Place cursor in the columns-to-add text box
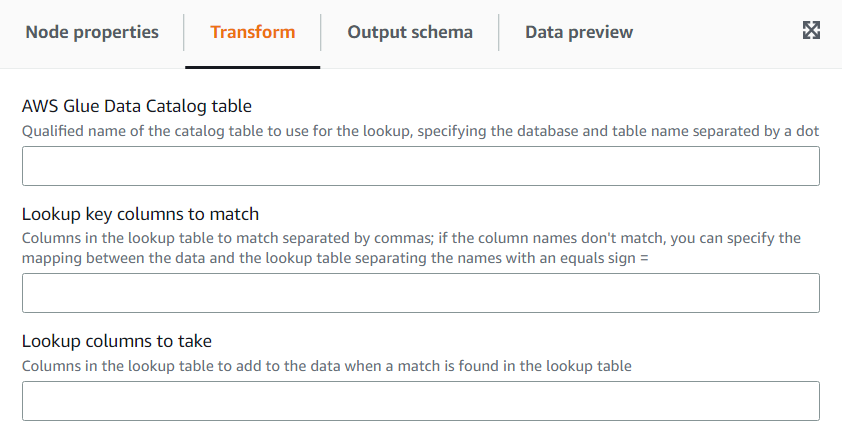842x427 pixels. point(421,401)
